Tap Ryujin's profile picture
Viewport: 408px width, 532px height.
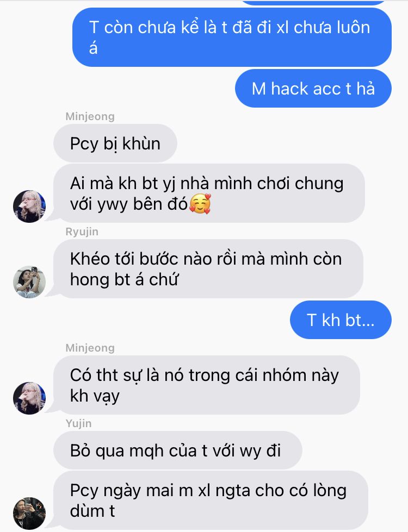[x=29, y=282]
